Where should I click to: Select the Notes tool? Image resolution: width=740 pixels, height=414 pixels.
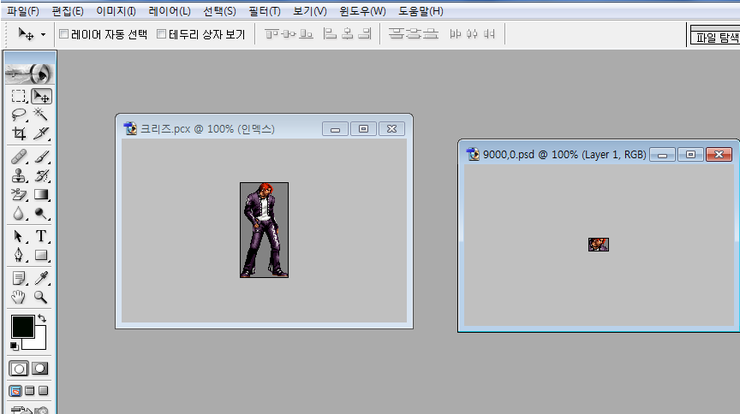click(x=19, y=278)
